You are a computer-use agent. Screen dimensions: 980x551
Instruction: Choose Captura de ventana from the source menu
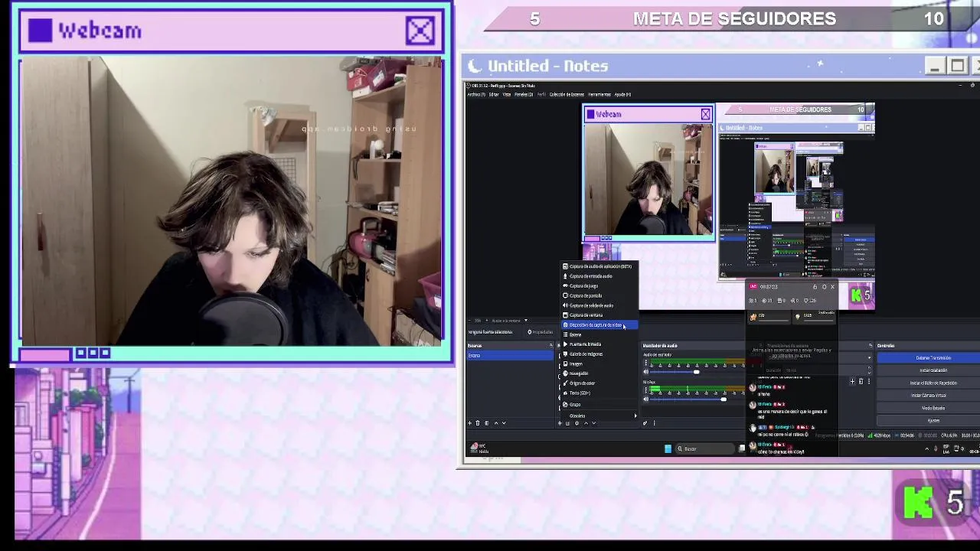[x=599, y=315]
